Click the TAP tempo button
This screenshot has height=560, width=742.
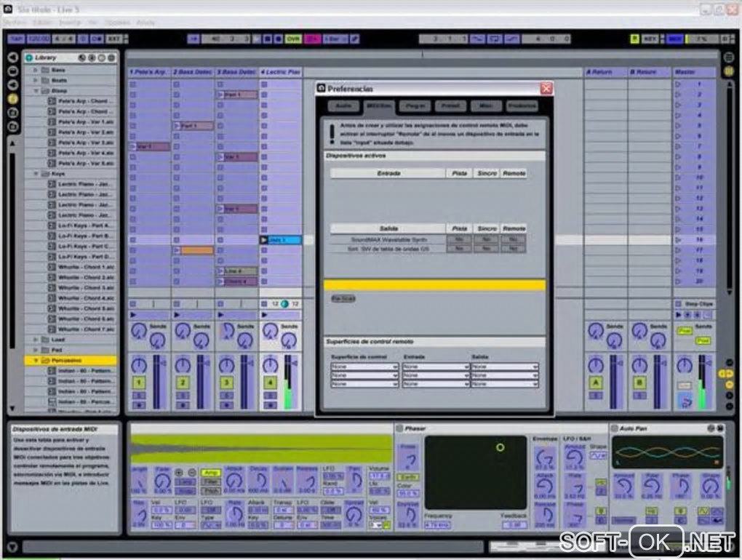16,39
